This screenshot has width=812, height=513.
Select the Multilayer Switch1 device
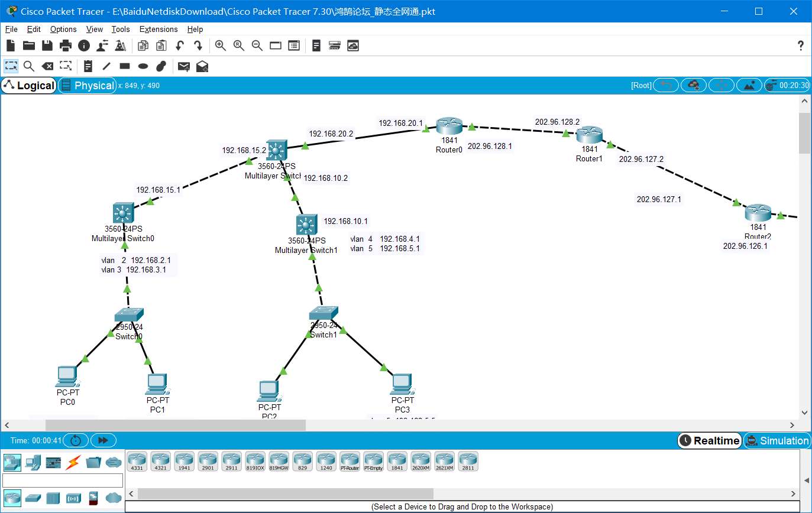306,225
